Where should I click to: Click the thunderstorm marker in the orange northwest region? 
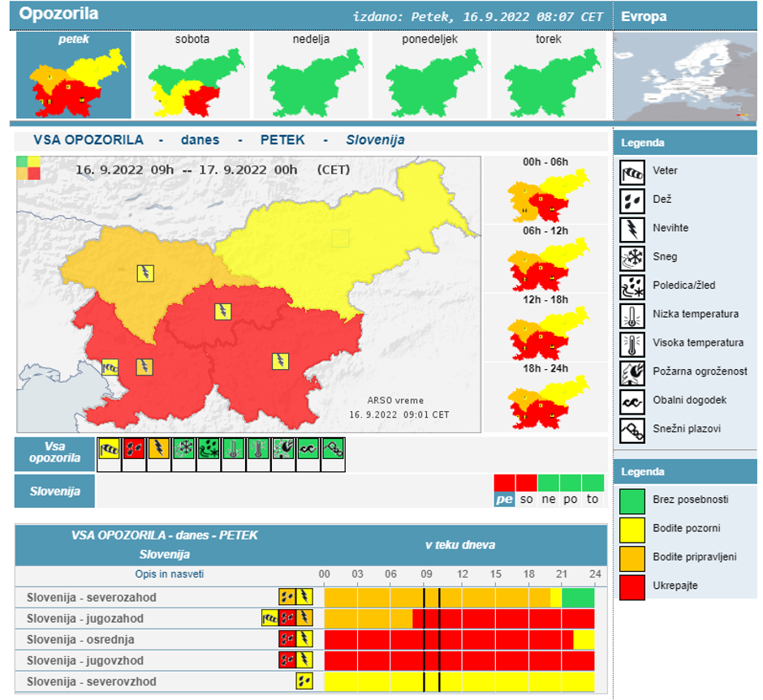coord(144,273)
